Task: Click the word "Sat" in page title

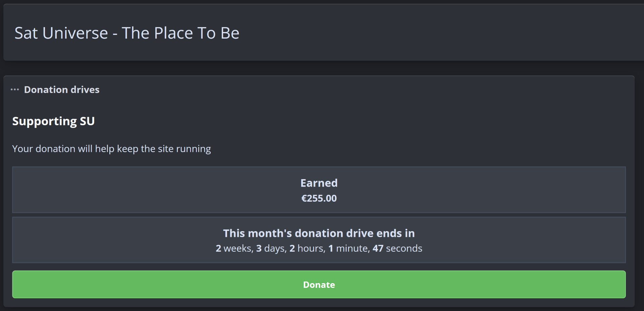Action: (26, 33)
